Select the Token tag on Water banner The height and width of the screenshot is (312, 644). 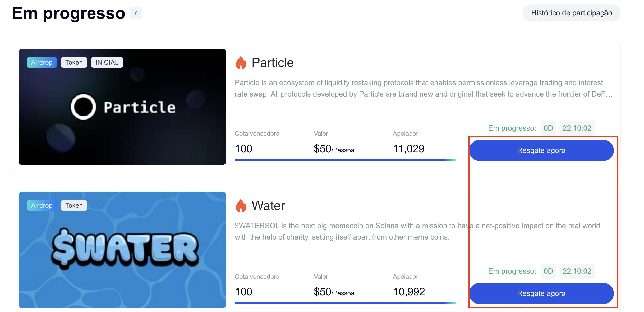point(74,205)
